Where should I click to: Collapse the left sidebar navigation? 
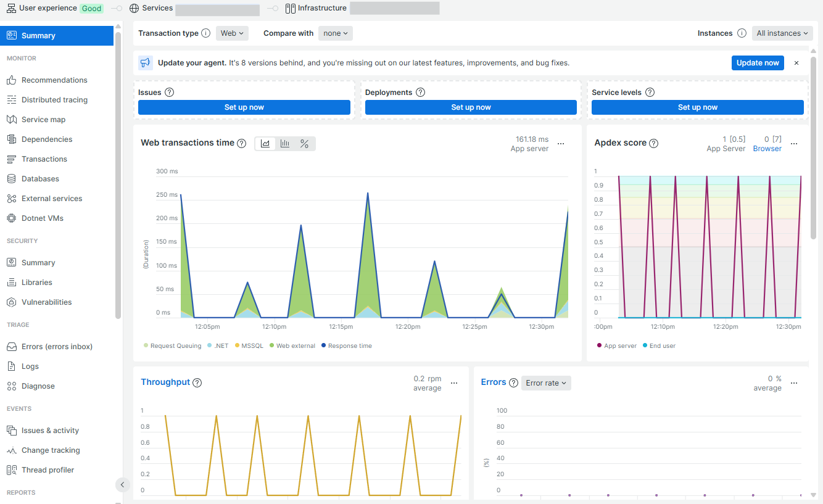click(x=122, y=485)
